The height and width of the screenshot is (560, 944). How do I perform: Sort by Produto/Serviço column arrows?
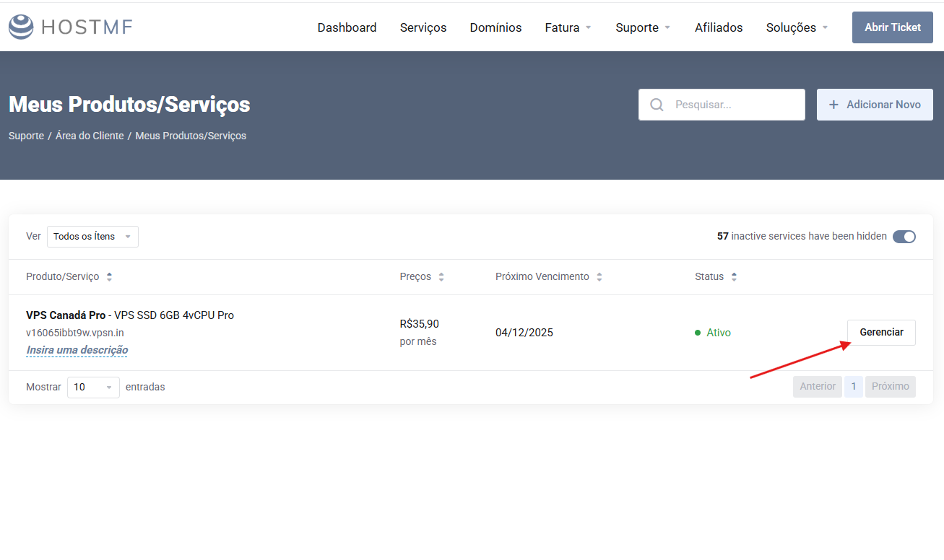tap(109, 277)
